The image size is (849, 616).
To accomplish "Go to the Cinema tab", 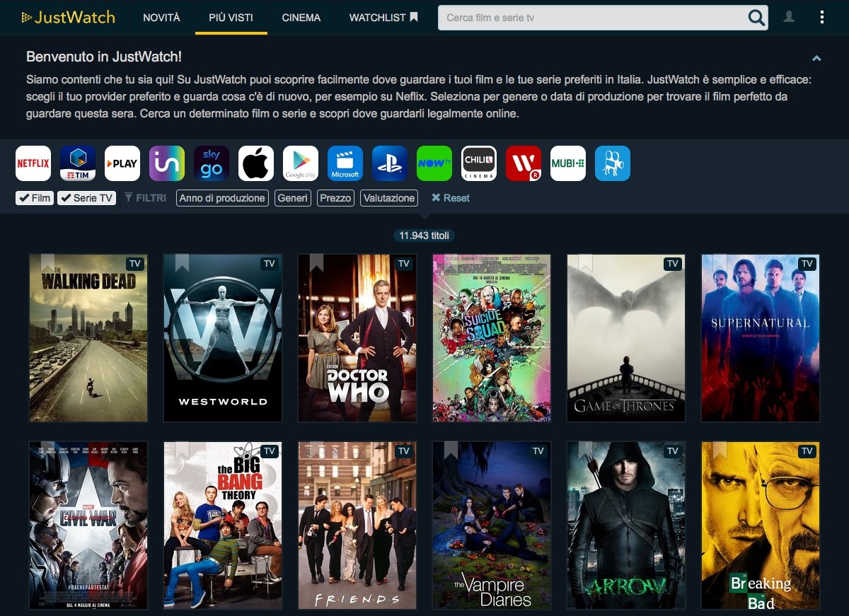I will [301, 18].
